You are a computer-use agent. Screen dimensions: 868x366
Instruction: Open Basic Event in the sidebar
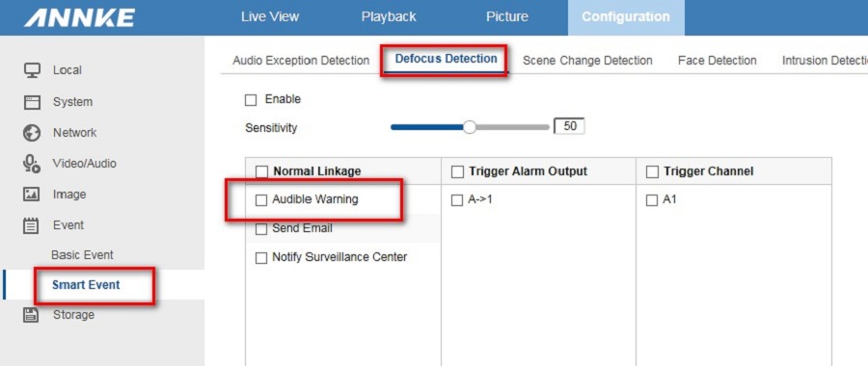[83, 255]
